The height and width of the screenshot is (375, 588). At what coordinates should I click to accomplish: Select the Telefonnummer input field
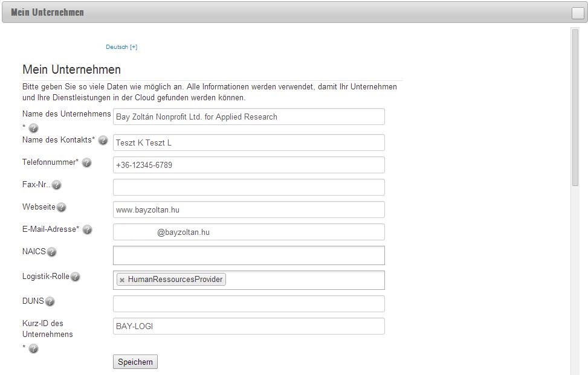tap(249, 165)
